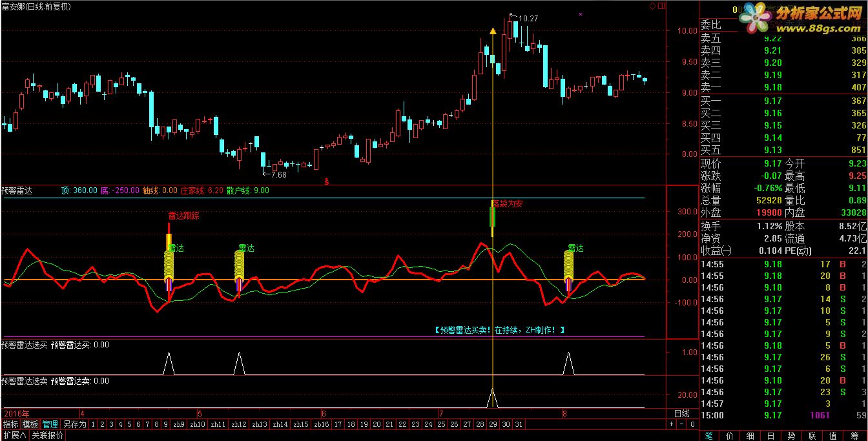Click the 买五 bid row at 9.13
The width and height of the screenshot is (868, 441).
click(783, 150)
